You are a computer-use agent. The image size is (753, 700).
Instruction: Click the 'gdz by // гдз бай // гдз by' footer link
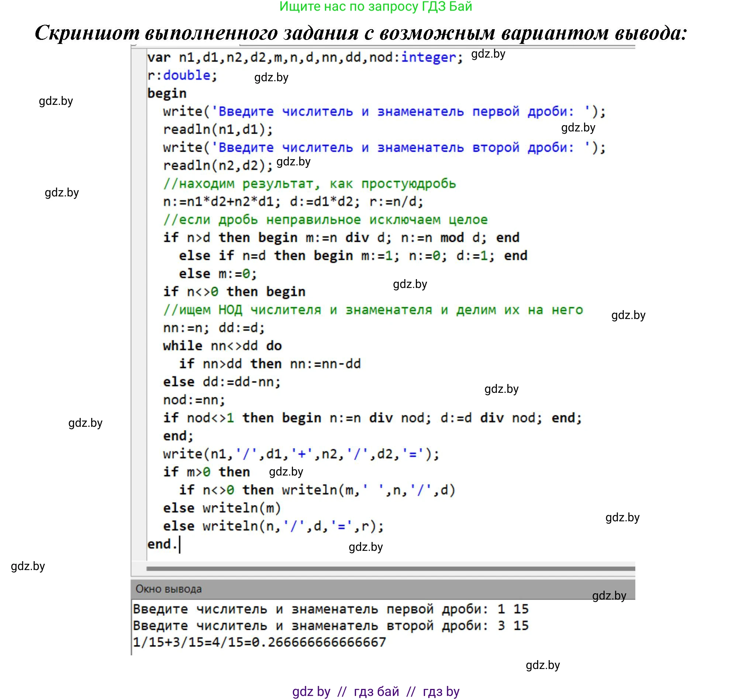376,691
